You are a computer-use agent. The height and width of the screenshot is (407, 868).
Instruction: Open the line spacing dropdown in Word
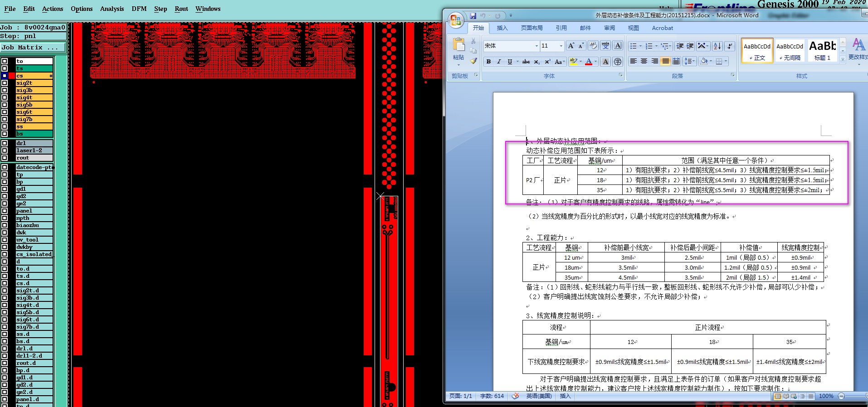(x=689, y=61)
